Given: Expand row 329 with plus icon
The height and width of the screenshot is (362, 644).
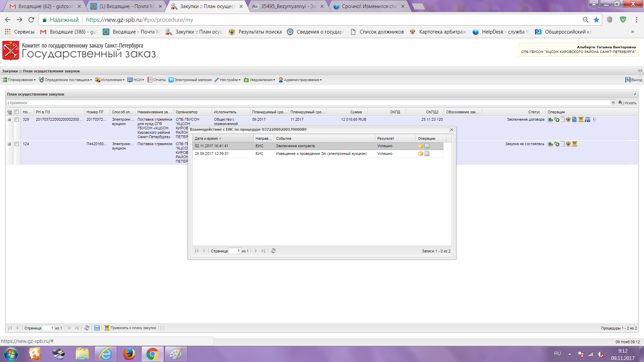Looking at the screenshot, I should 9,120.
